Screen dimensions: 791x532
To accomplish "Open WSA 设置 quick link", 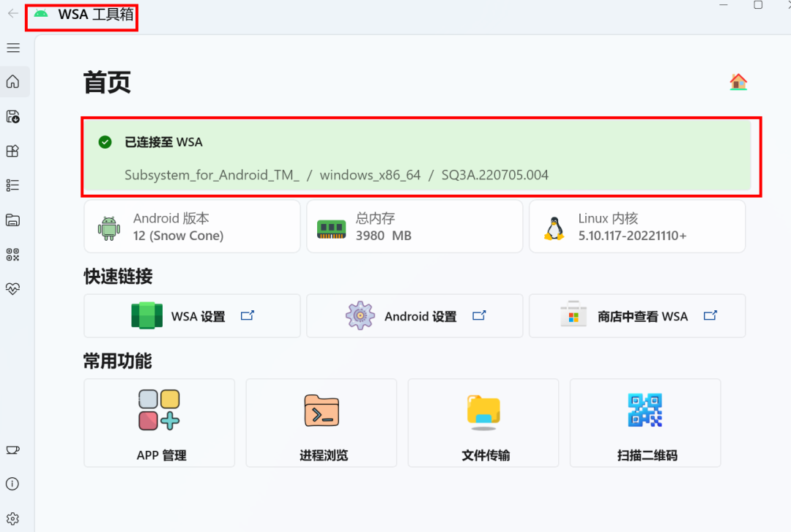I will click(192, 316).
